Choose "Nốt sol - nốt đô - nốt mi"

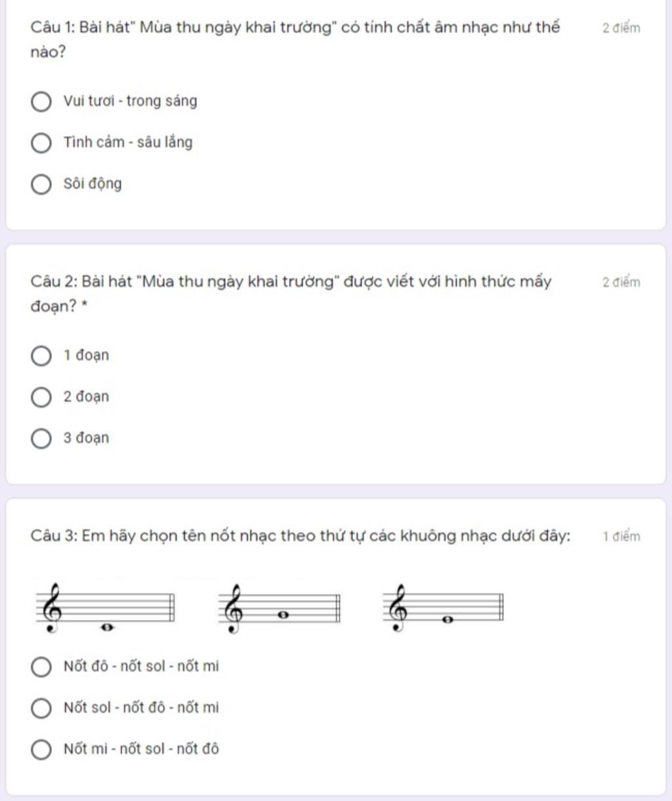click(41, 709)
